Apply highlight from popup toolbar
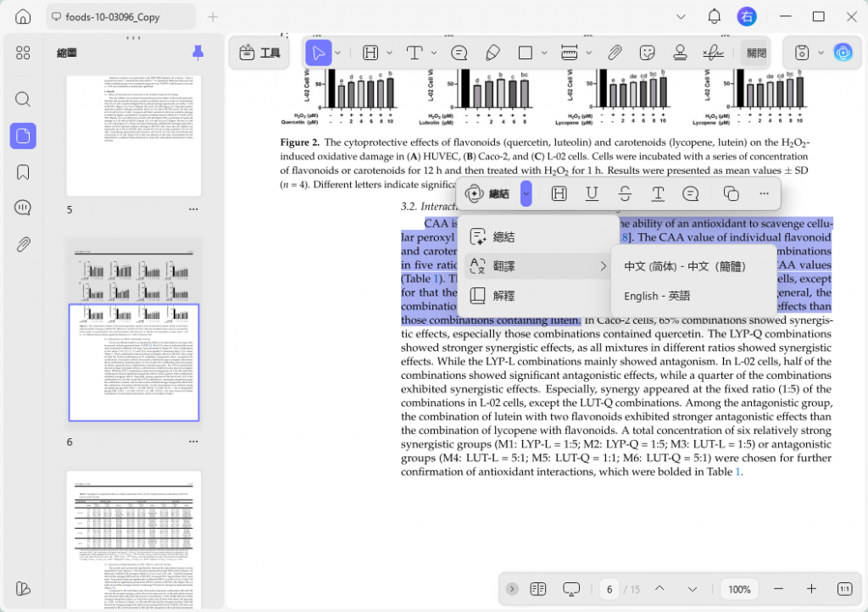The width and height of the screenshot is (868, 612). tap(559, 193)
